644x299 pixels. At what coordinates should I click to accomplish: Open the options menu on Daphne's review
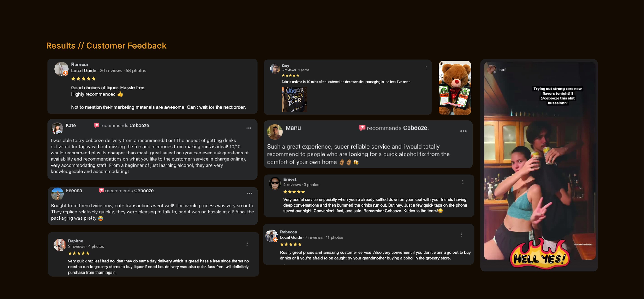pos(247,244)
